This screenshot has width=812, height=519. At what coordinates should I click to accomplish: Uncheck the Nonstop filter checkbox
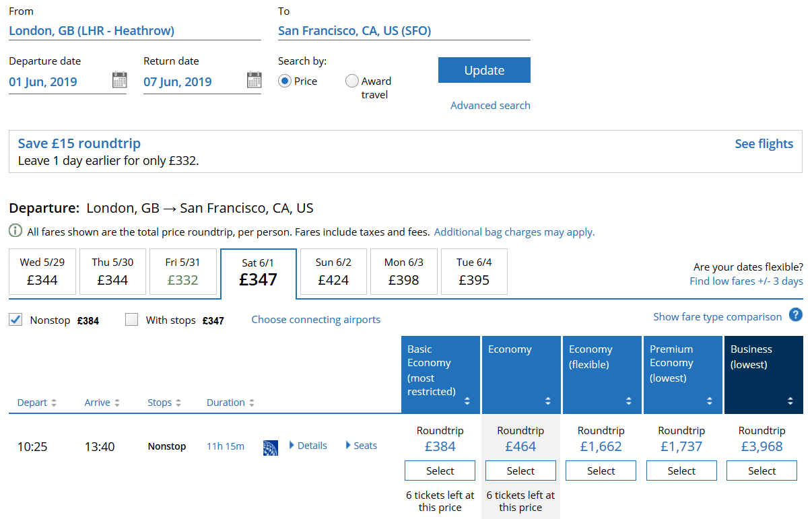coord(16,320)
